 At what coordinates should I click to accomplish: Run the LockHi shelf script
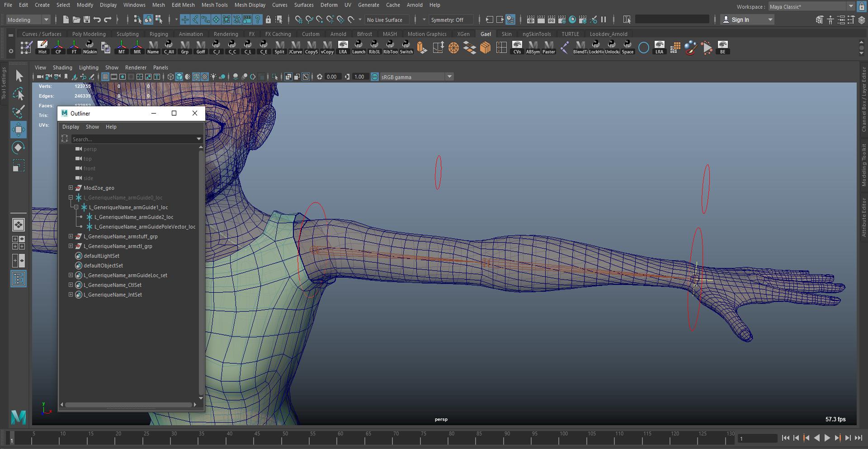(x=596, y=47)
